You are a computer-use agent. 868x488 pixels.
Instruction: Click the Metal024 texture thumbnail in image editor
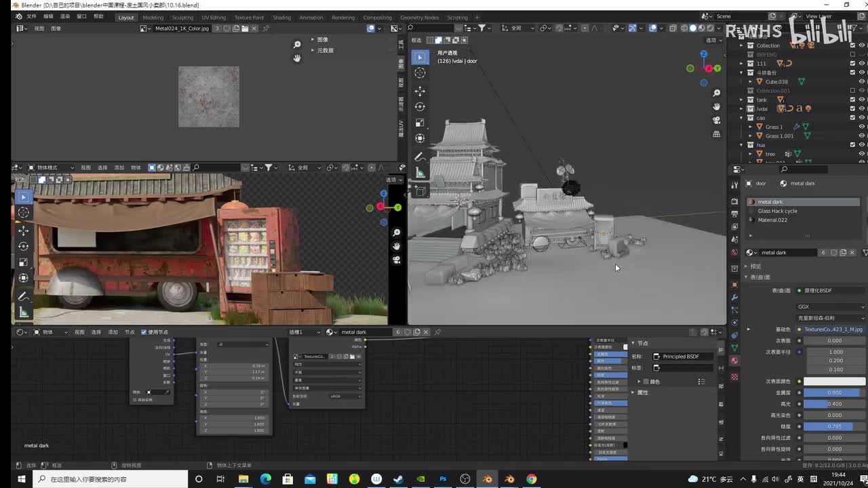tap(209, 97)
